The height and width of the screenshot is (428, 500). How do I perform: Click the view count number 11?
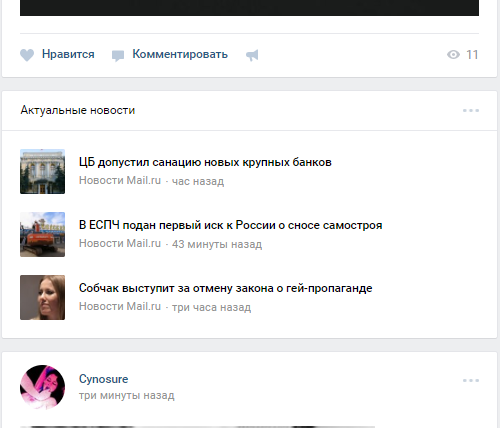[472, 55]
